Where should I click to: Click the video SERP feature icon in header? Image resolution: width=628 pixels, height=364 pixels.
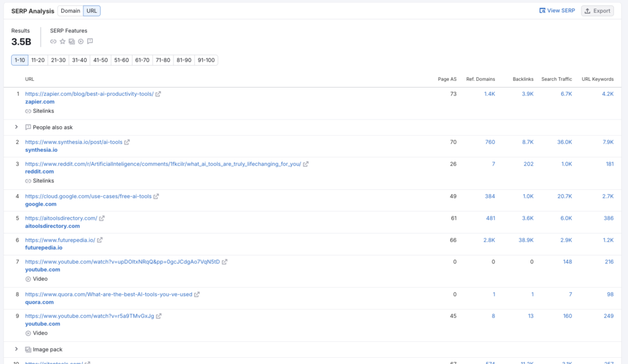pyautogui.click(x=81, y=42)
